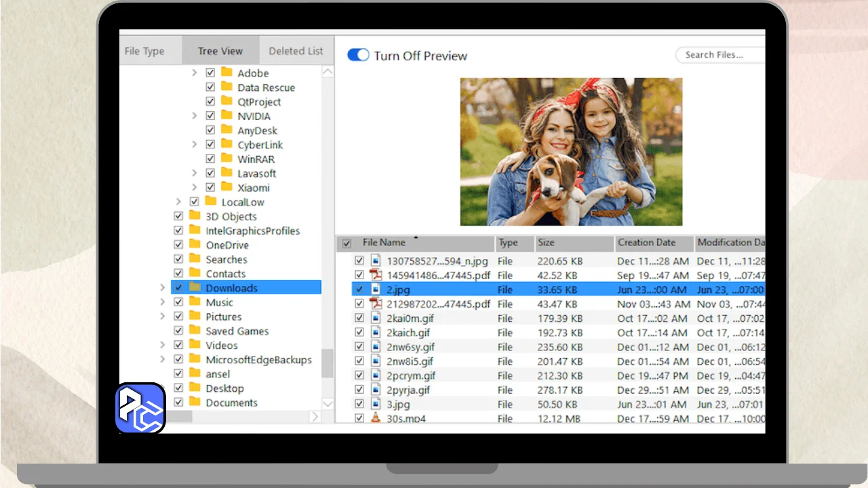The height and width of the screenshot is (488, 868).
Task: Click the preview image of family with dog
Action: click(x=571, y=152)
